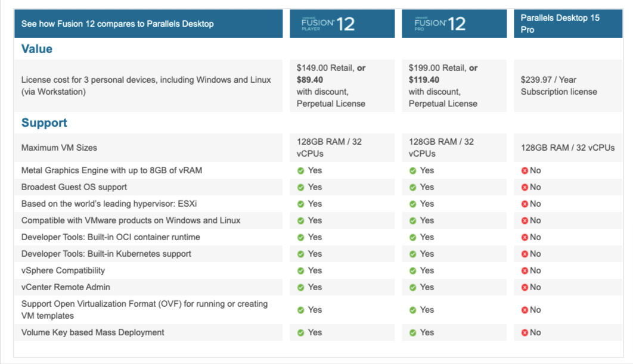This screenshot has width=633, height=364.
Task: Select the 'Value' section heading
Action: 37,49
